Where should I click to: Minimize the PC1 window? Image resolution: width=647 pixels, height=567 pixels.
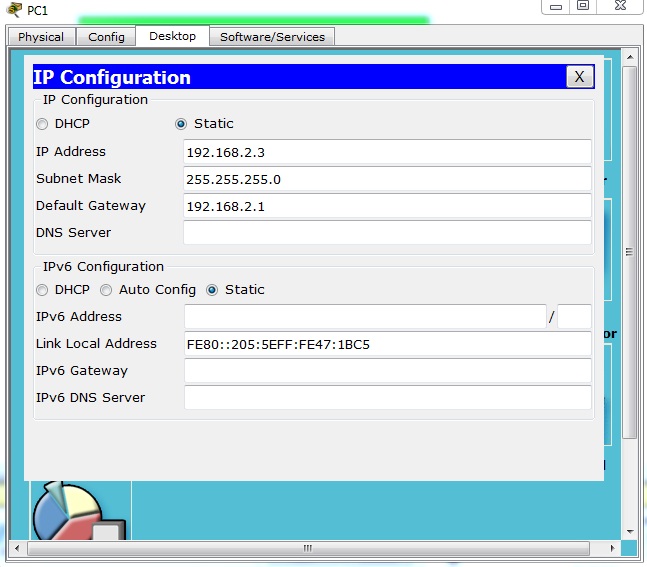(556, 7)
